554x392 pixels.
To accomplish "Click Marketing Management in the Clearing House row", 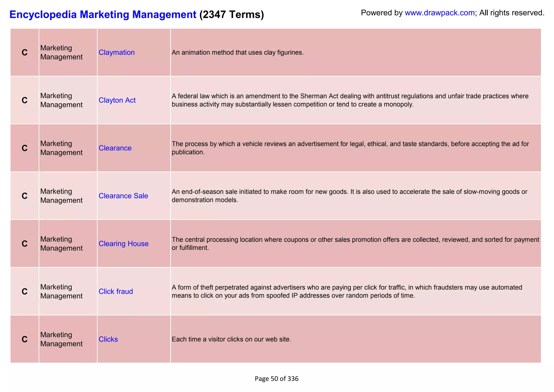I will tap(61, 244).
